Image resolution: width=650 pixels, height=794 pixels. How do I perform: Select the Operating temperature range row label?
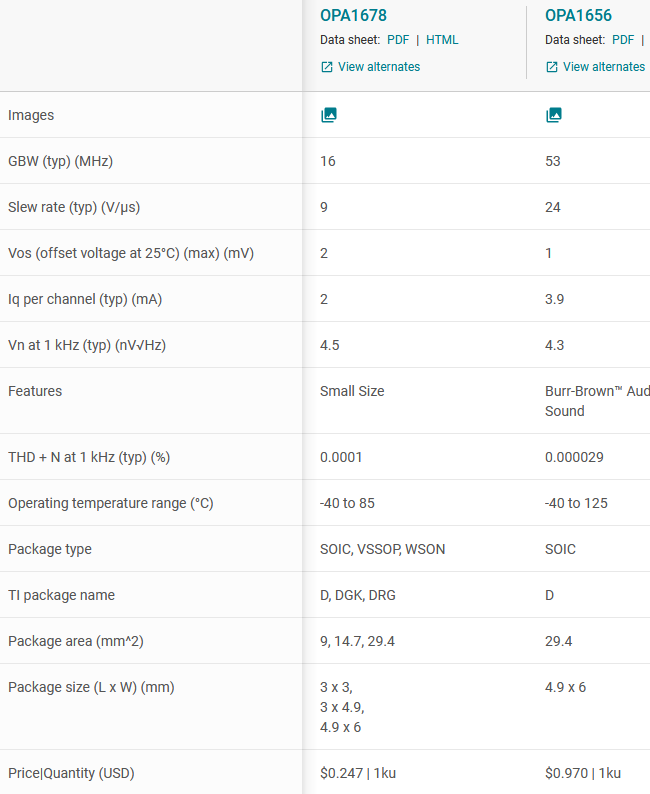point(111,503)
